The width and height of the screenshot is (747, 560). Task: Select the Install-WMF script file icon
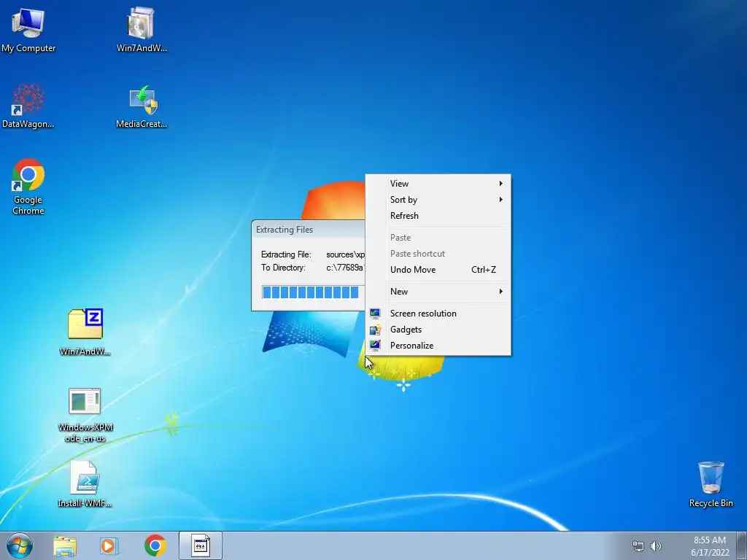85,484
